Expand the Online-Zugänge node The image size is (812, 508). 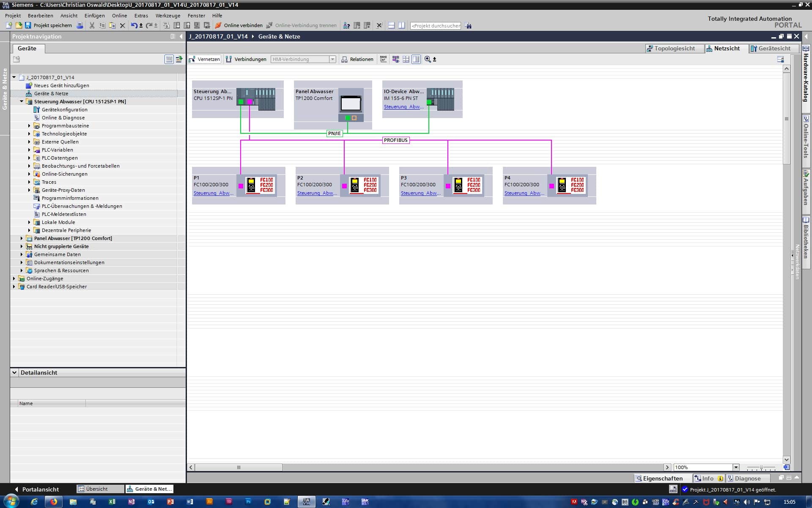click(14, 279)
